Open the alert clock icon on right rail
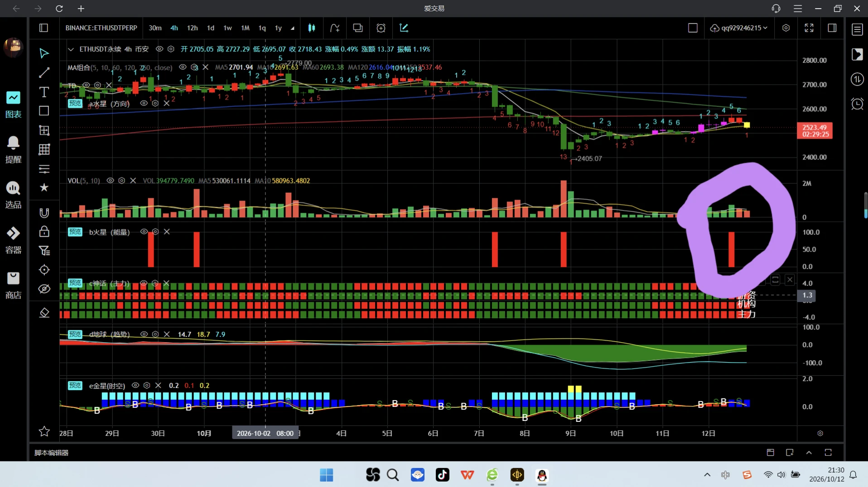 click(857, 104)
